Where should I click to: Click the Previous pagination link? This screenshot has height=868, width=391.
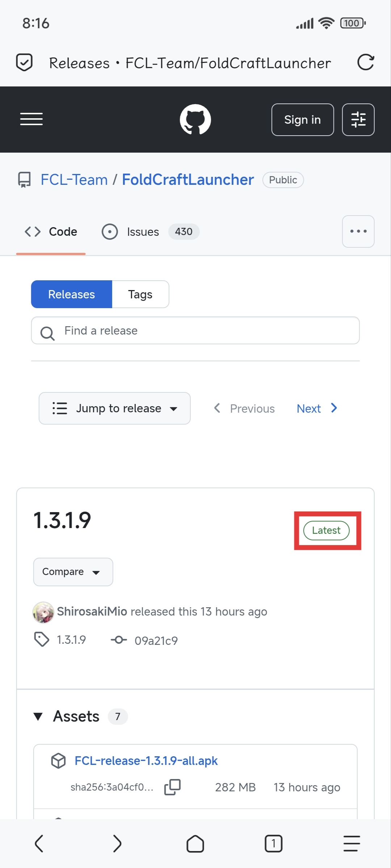coord(244,409)
